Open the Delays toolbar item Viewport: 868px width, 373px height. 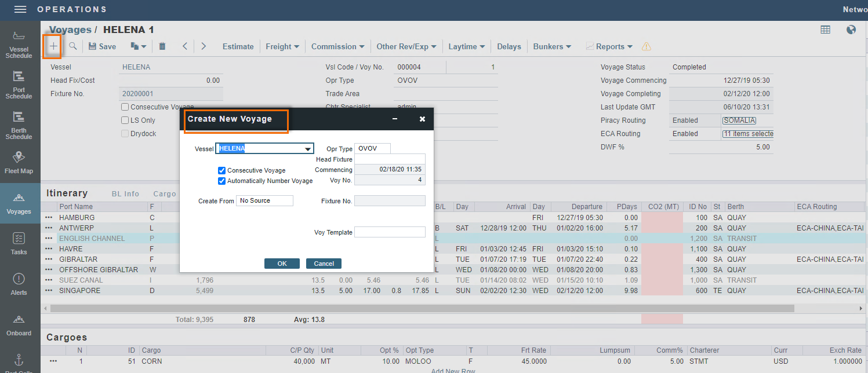(509, 46)
